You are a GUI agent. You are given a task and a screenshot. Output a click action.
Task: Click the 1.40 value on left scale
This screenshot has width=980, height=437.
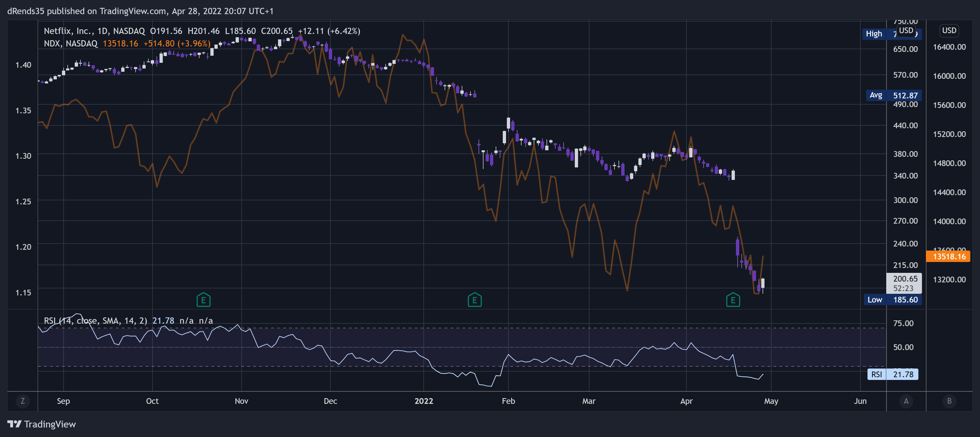tap(23, 65)
